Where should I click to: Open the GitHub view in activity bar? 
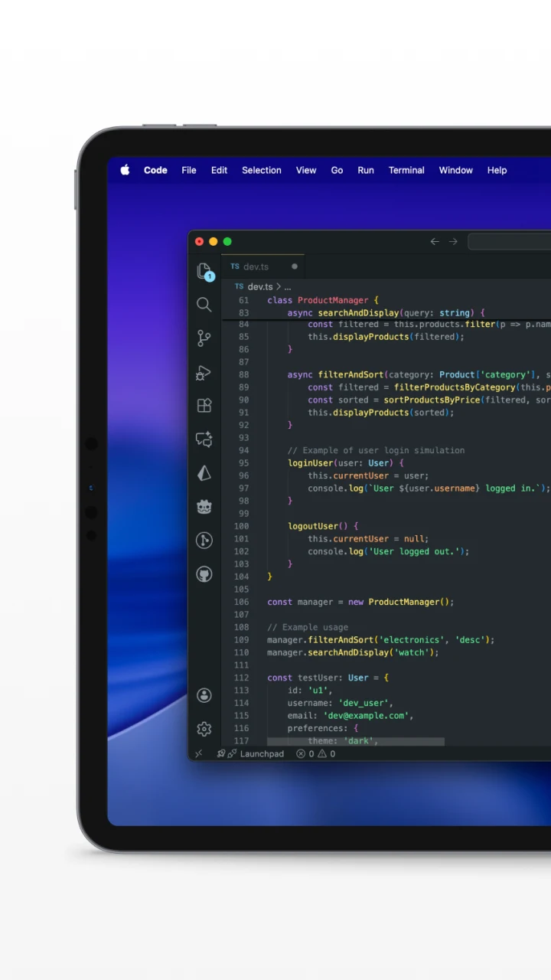[204, 574]
